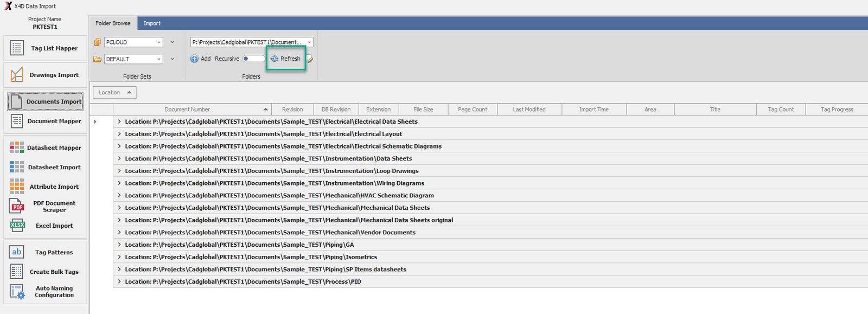Open Auto Naming Configuration
This screenshot has width=868, height=314.
coord(45,292)
